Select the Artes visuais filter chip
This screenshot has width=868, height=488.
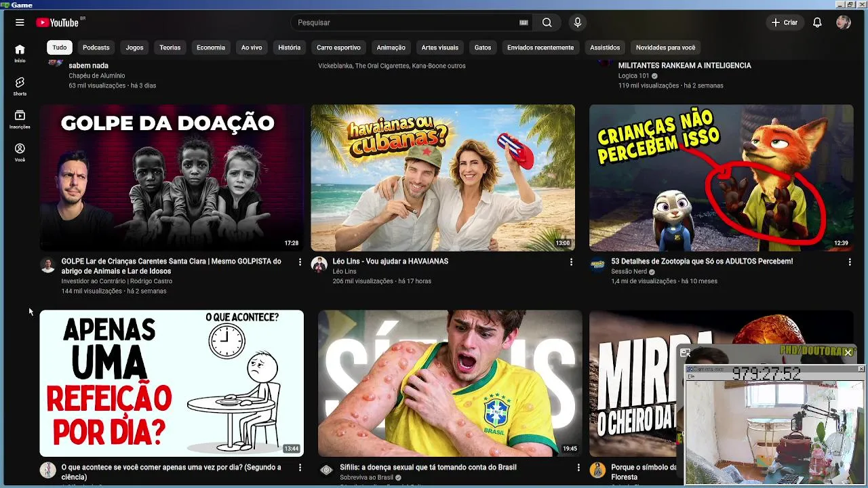[440, 47]
